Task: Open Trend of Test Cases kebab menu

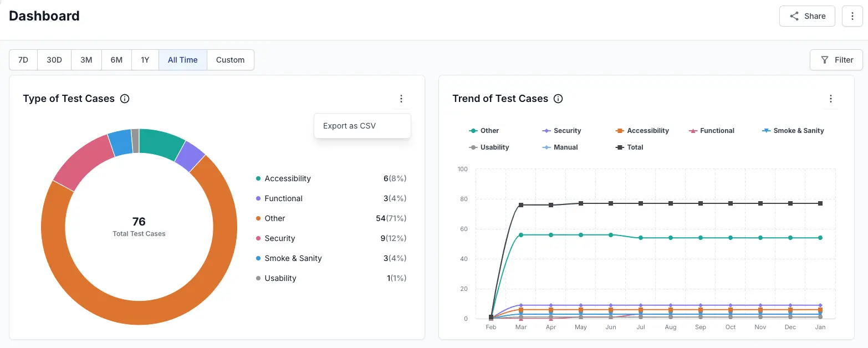Action: (830, 99)
